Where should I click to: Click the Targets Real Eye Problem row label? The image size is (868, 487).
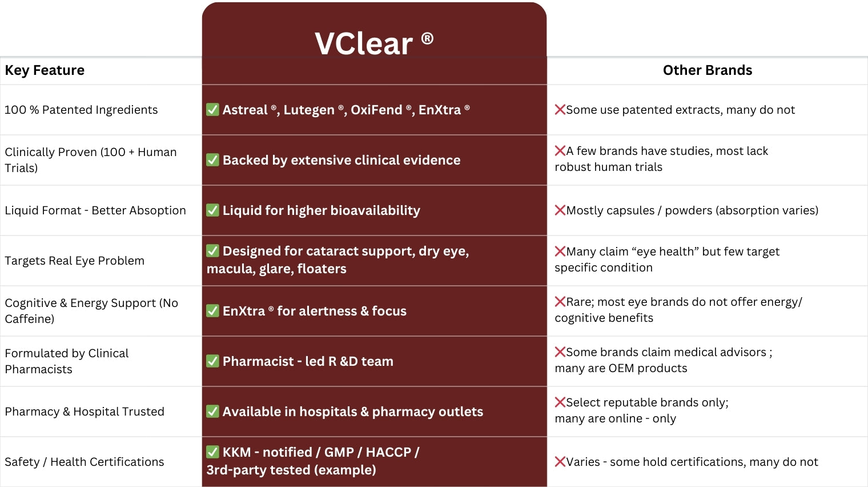[x=74, y=261]
